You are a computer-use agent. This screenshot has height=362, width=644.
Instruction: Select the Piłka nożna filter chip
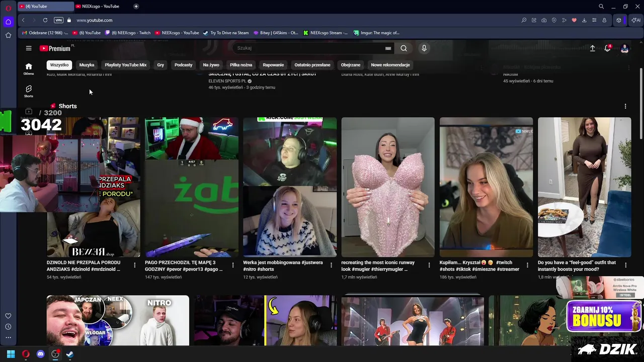pos(241,65)
